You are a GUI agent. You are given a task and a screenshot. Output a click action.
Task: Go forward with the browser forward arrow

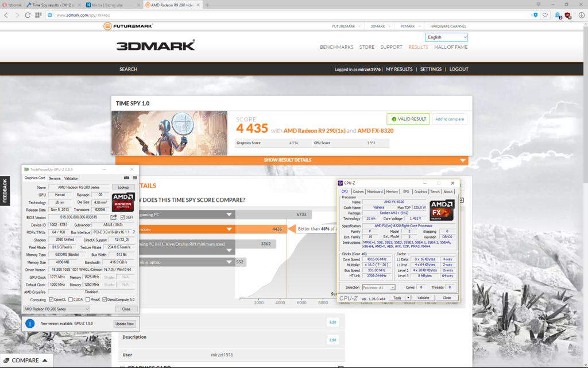[x=17, y=15]
